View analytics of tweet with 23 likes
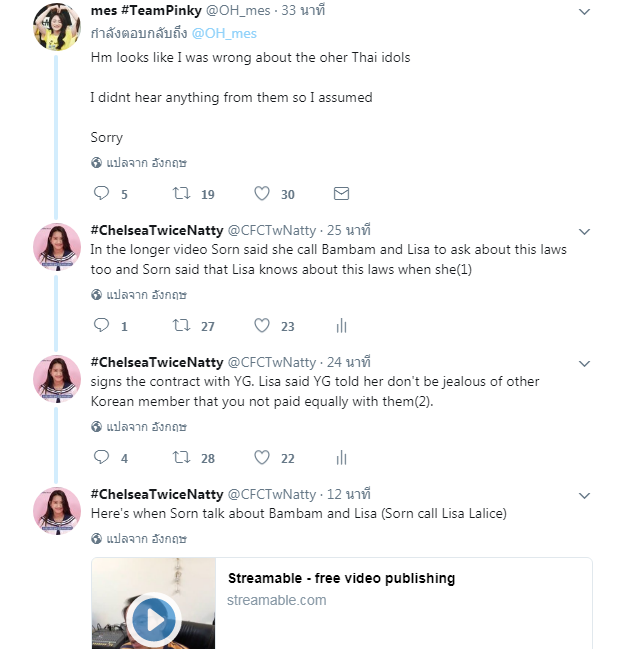623x649 pixels. tap(341, 325)
